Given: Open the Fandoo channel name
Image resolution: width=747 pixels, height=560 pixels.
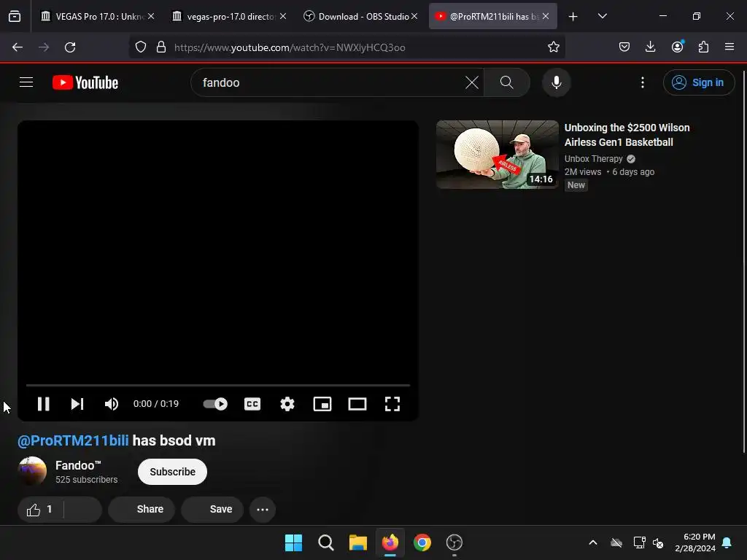Looking at the screenshot, I should [x=78, y=465].
